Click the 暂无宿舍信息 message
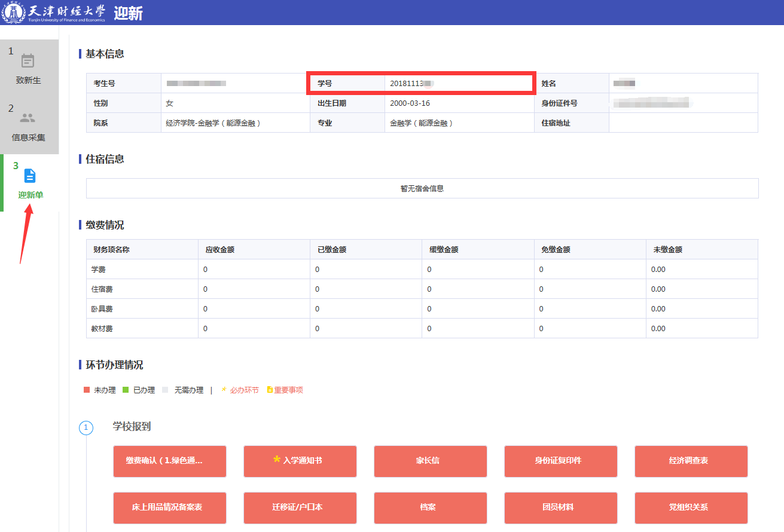784x532 pixels. [422, 188]
